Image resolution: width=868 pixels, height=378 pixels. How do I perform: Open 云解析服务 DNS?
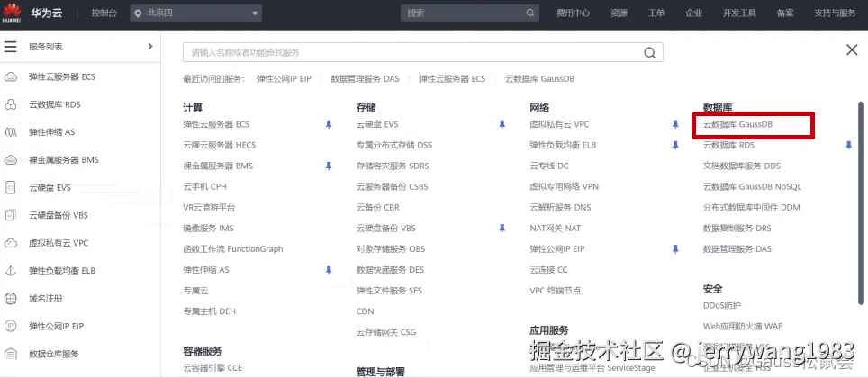[560, 208]
